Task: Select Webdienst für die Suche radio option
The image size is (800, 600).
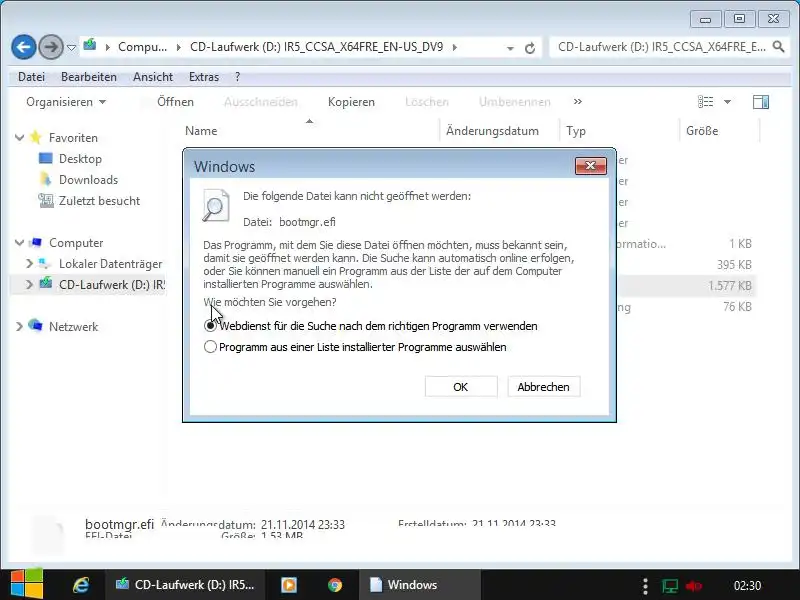Action: coord(210,326)
